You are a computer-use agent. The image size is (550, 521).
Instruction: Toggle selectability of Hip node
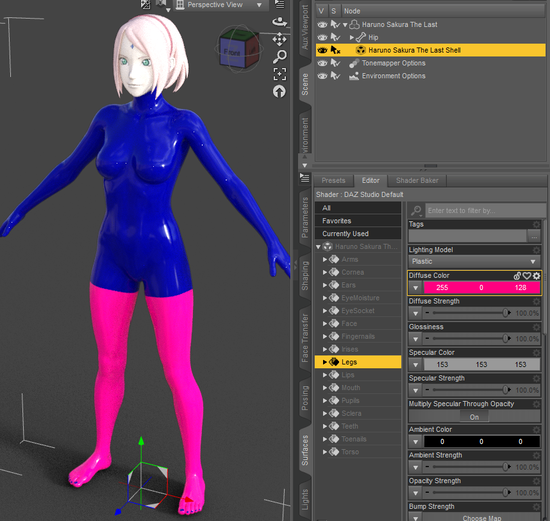pyautogui.click(x=335, y=37)
